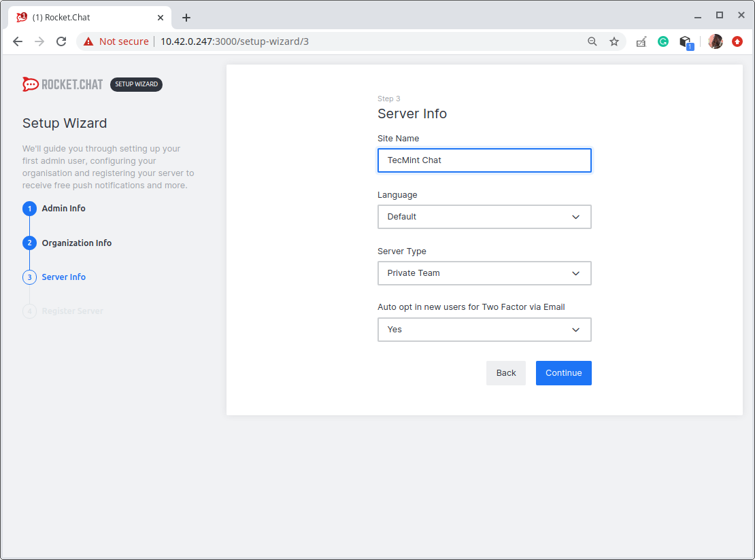This screenshot has width=755, height=560.
Task: Click the pencil extension icon
Action: 641,42
